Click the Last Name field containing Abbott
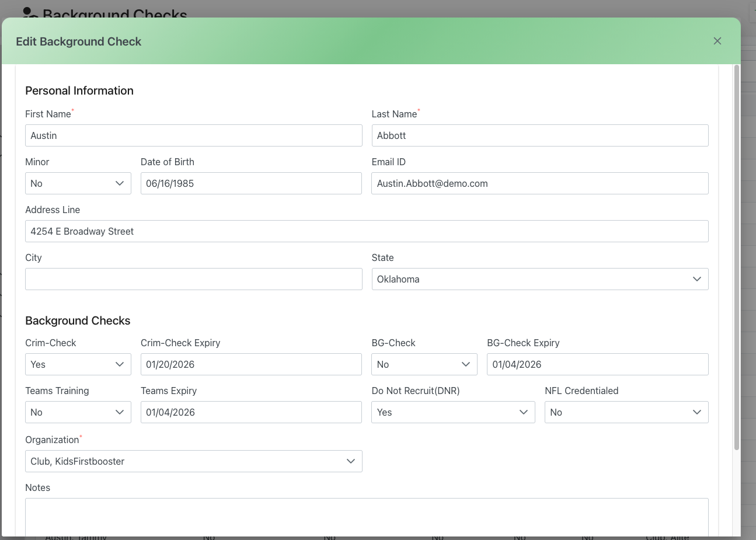 click(539, 135)
